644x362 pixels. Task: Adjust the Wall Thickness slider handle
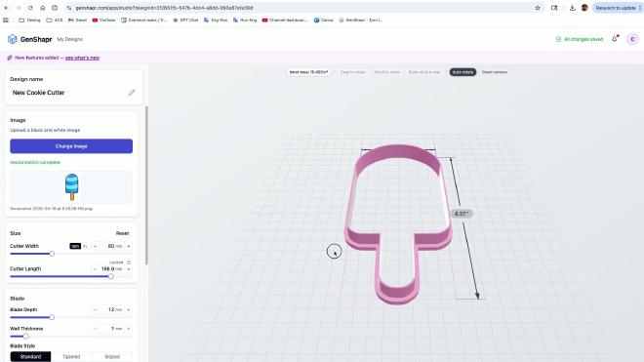click(25, 336)
